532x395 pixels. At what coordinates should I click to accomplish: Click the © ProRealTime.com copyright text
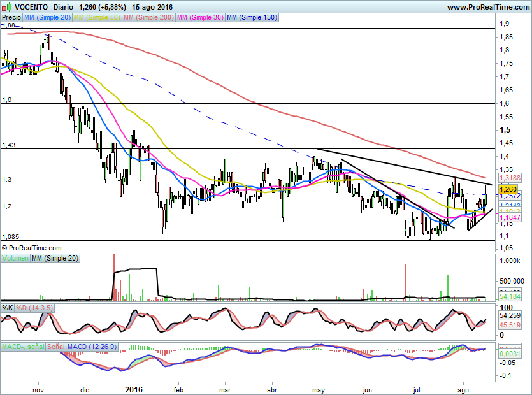click(x=32, y=248)
